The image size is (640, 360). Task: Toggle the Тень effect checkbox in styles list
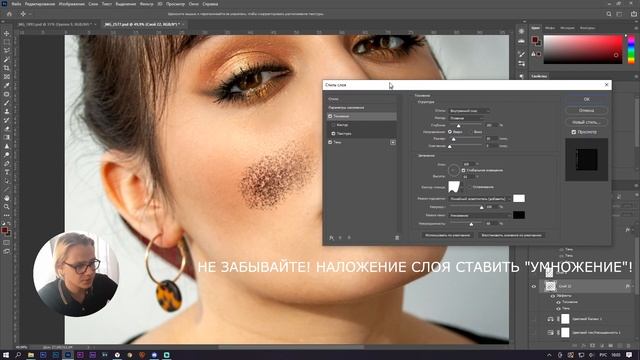tap(330, 142)
